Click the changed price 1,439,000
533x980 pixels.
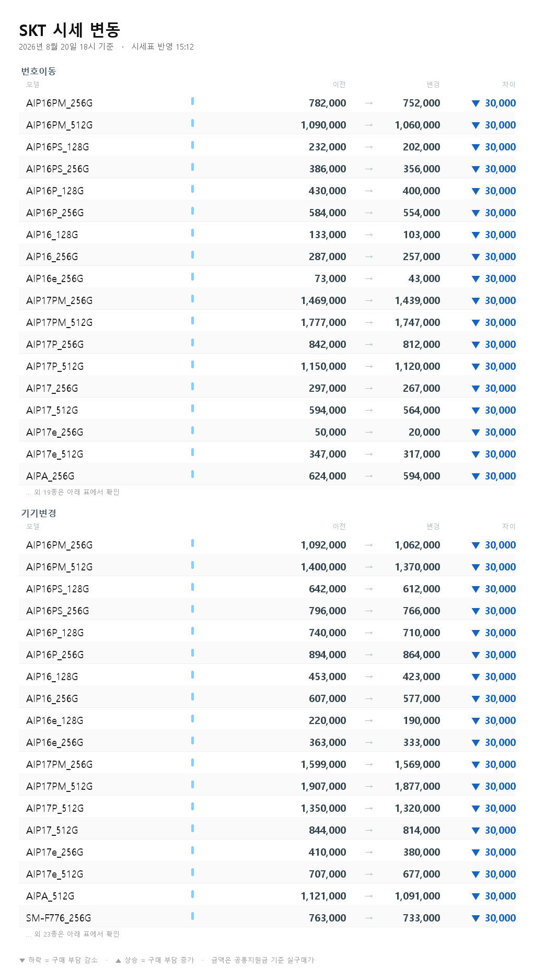tap(418, 301)
